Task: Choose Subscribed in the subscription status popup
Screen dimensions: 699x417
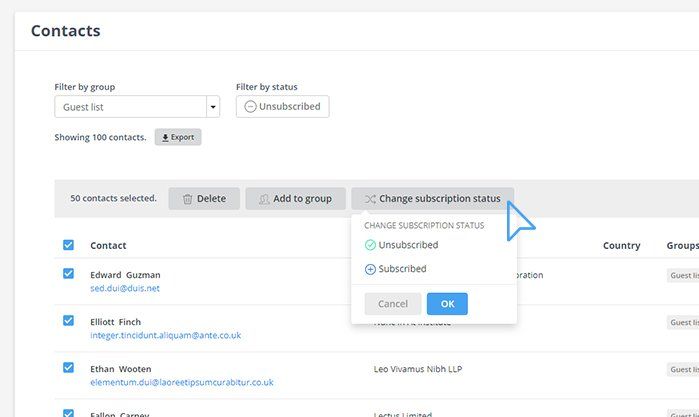Action: tap(402, 269)
